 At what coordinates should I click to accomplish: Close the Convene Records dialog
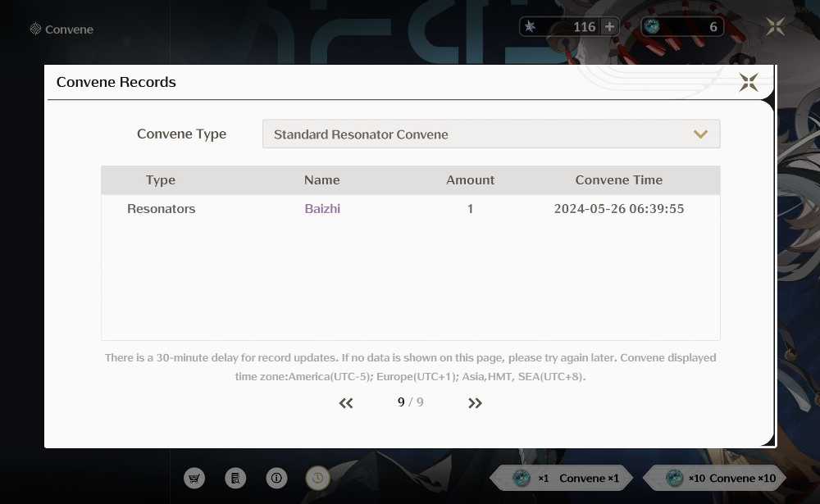pyautogui.click(x=749, y=82)
